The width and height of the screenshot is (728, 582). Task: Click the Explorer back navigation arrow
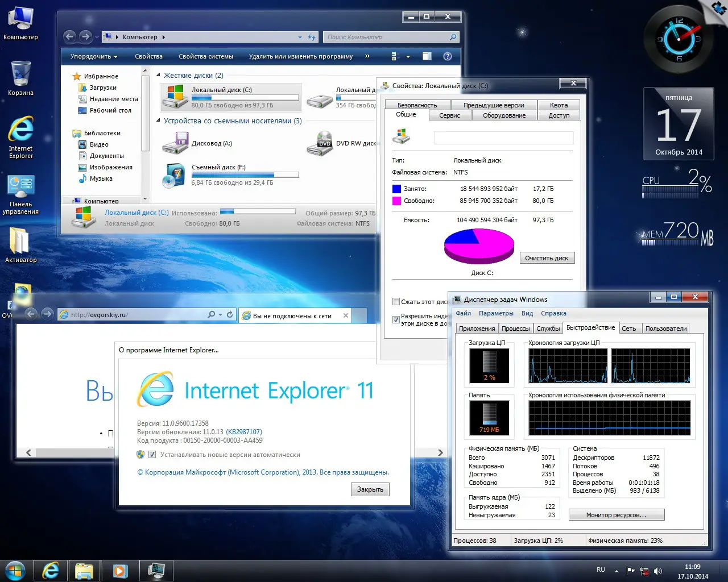[69, 36]
